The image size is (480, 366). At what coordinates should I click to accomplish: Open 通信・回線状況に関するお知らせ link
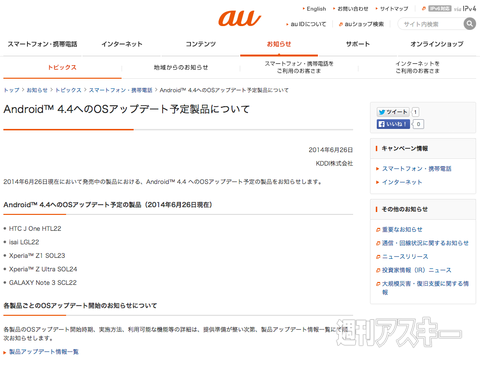[x=425, y=243]
